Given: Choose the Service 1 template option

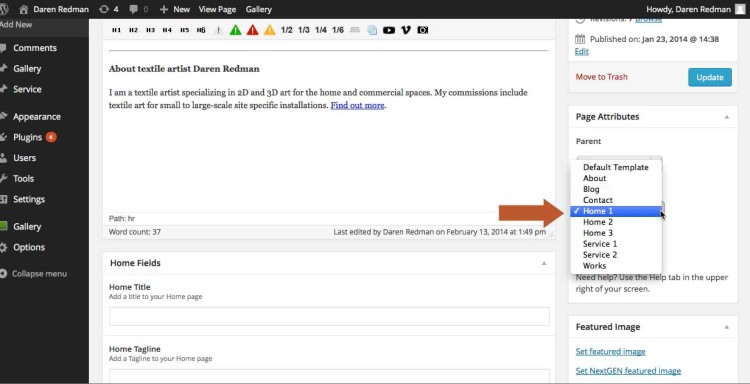Looking at the screenshot, I should (616, 244).
